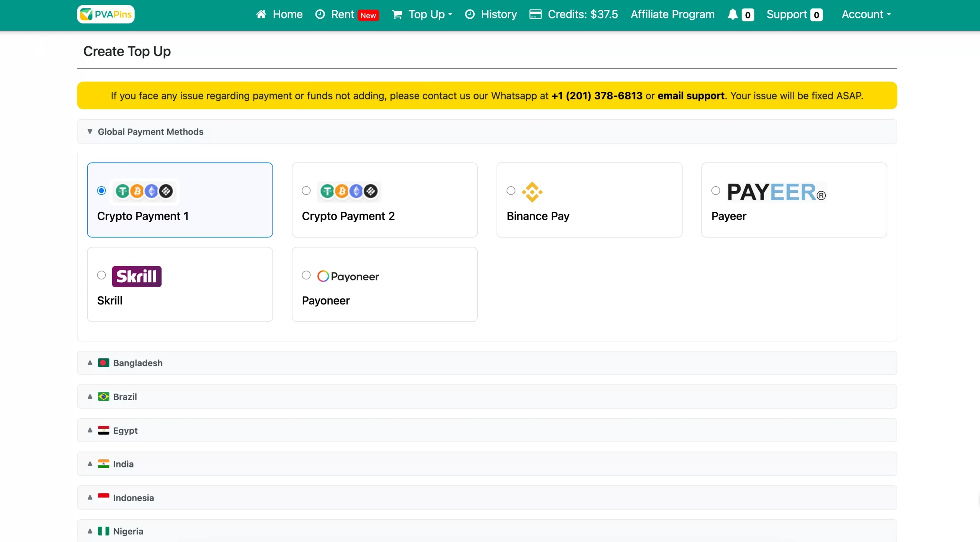
Task: Select the Skrill radio button
Action: [101, 275]
